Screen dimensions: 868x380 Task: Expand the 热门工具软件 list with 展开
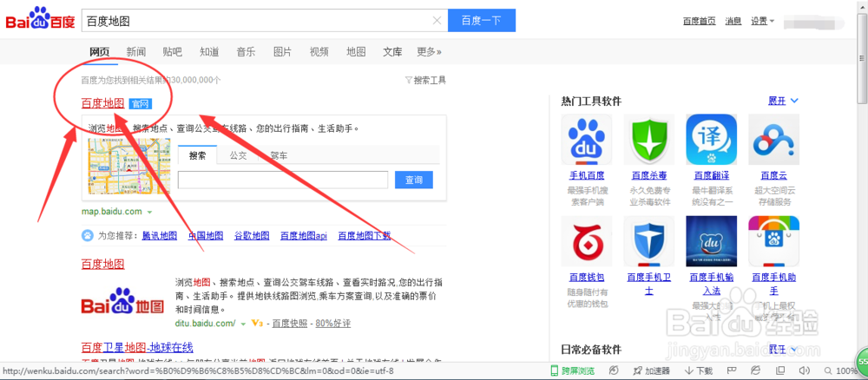(783, 102)
